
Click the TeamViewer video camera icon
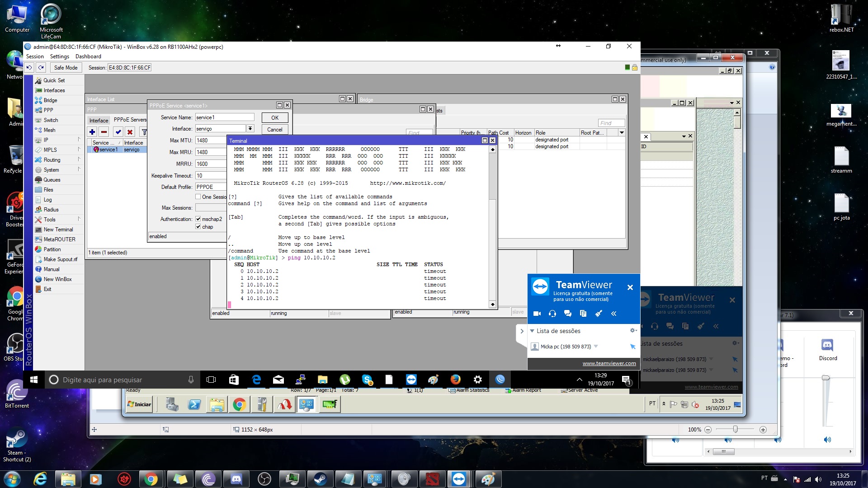click(537, 314)
